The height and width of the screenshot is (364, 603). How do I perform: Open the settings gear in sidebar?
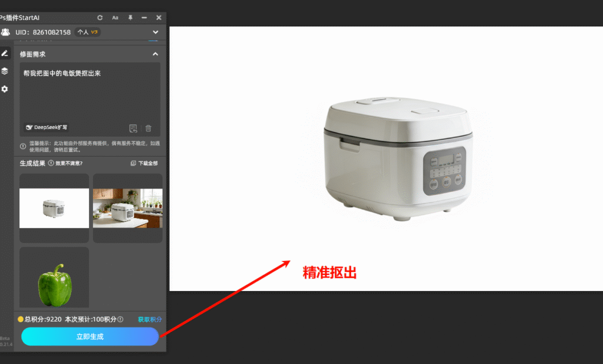click(x=5, y=89)
